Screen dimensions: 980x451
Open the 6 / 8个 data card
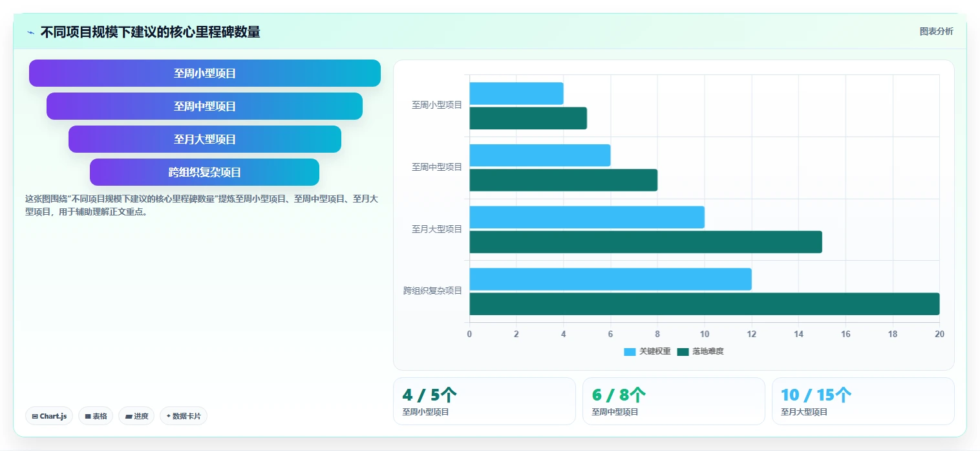click(674, 401)
